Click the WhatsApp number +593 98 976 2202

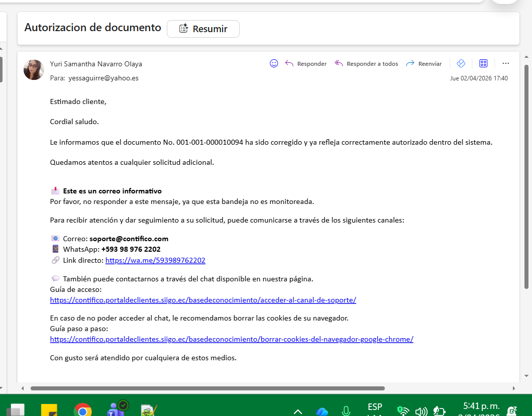(131, 249)
